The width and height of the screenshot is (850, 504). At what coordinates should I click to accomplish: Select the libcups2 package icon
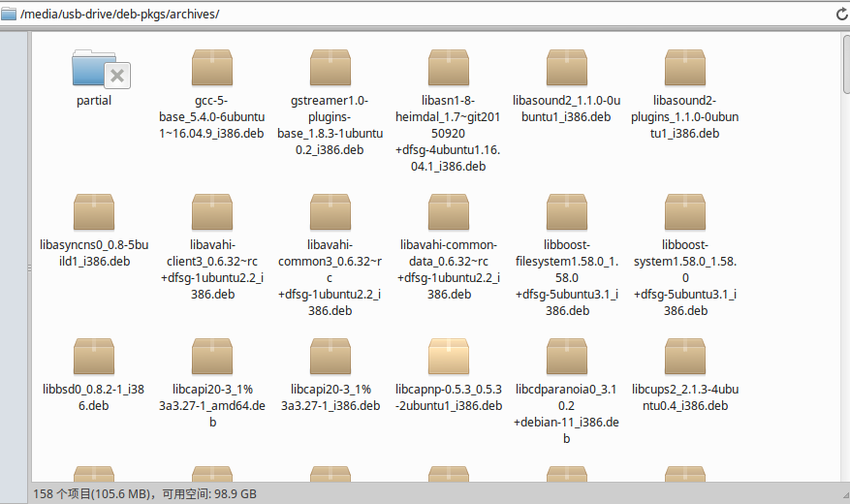click(x=685, y=357)
